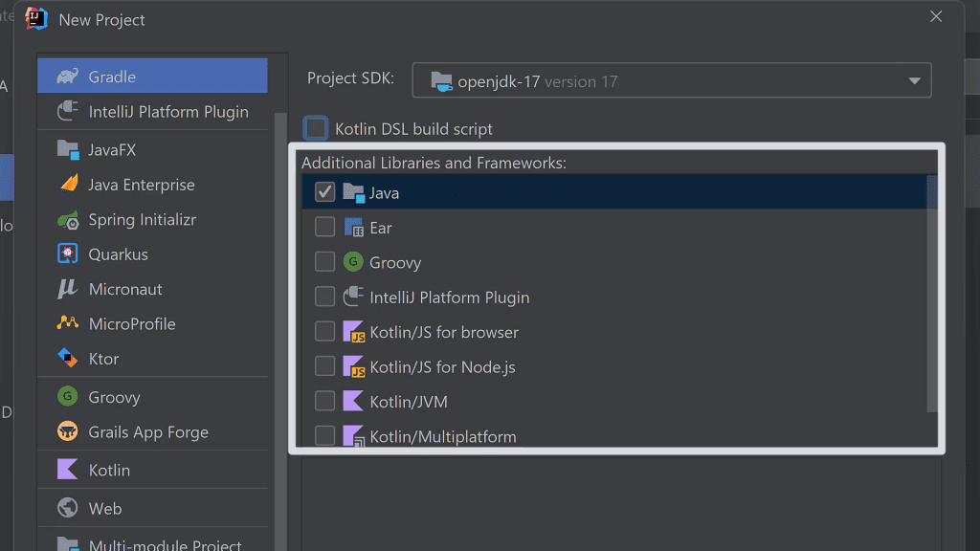The width and height of the screenshot is (980, 551).
Task: Select the Grails App Forge icon
Action: pyautogui.click(x=67, y=431)
